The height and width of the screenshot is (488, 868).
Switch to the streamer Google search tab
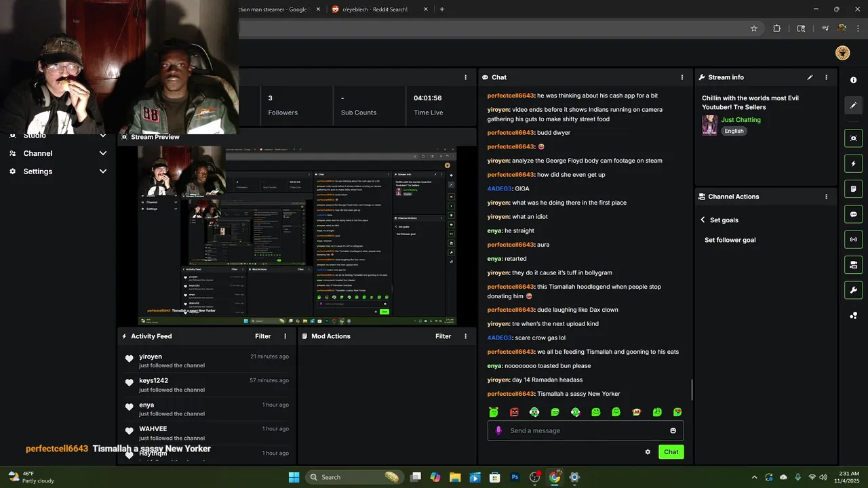tap(278, 9)
